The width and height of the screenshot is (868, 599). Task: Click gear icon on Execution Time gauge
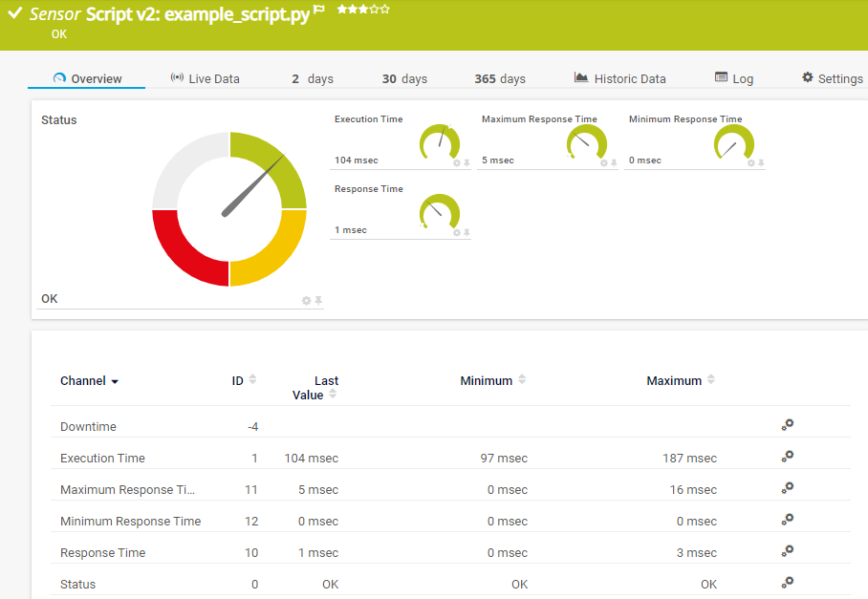coord(457,163)
